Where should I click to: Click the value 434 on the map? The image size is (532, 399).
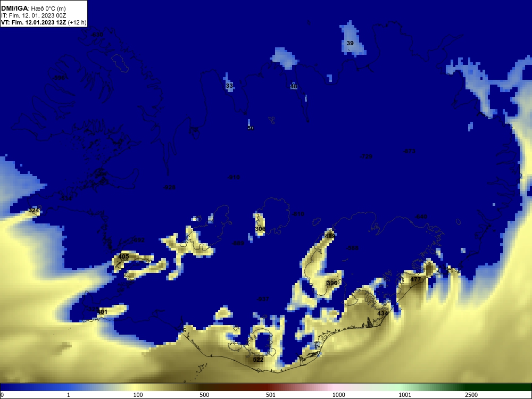pos(383,313)
